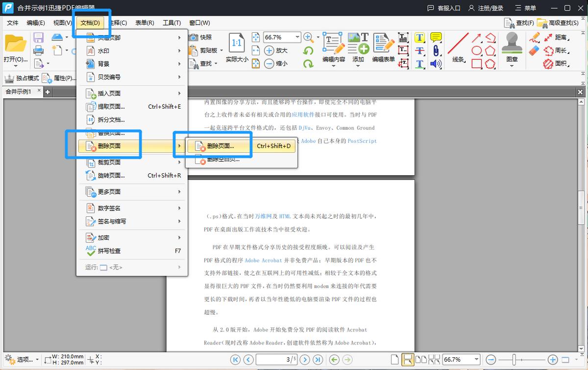Select the 面积 area measurement tool
Image resolution: width=588 pixels, height=370 pixels.
click(561, 63)
